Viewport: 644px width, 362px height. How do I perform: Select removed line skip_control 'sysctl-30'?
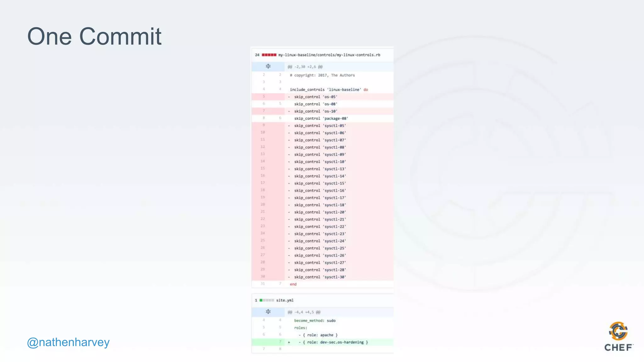coord(322,277)
